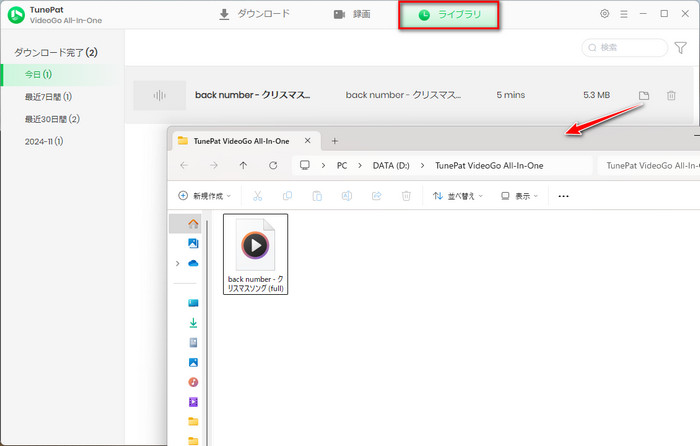Screen dimensions: 700x446
Task: Click TunePat VideoGo All-In-One breadcrumb segment
Action: click(489, 166)
